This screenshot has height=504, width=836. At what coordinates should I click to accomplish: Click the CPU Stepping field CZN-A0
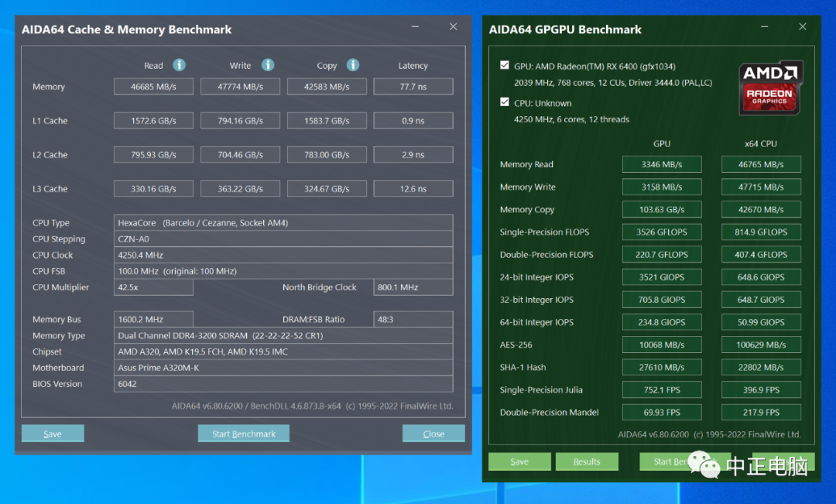pyautogui.click(x=283, y=239)
